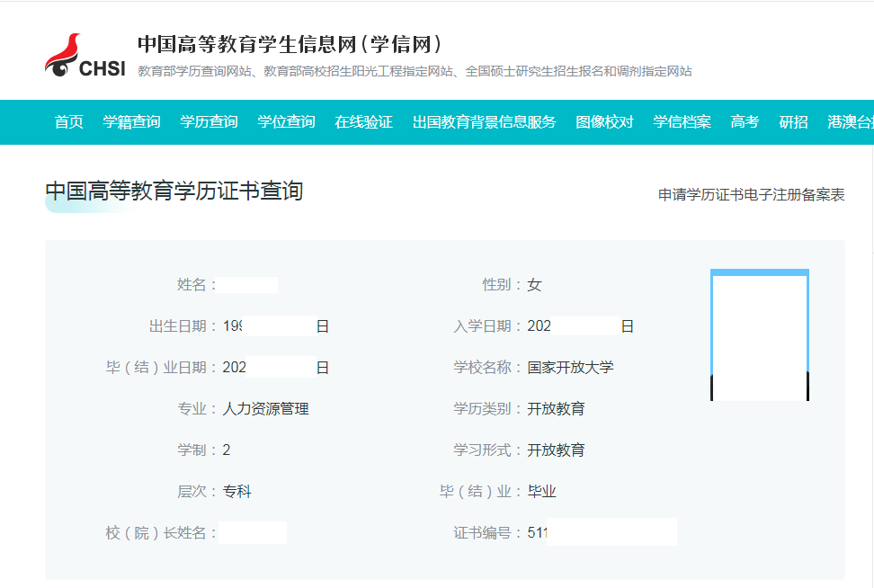The height and width of the screenshot is (588, 874).
Task: Click the gender value 女
Action: pyautogui.click(x=534, y=285)
